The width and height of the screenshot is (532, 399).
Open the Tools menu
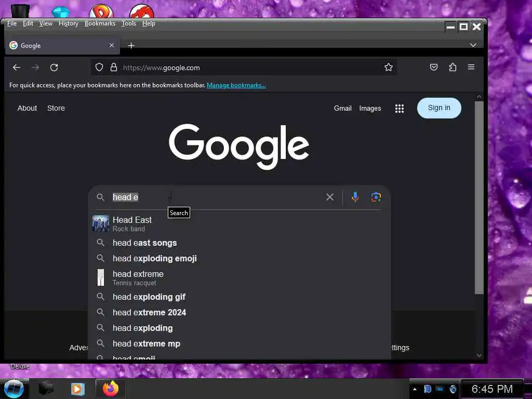point(129,23)
